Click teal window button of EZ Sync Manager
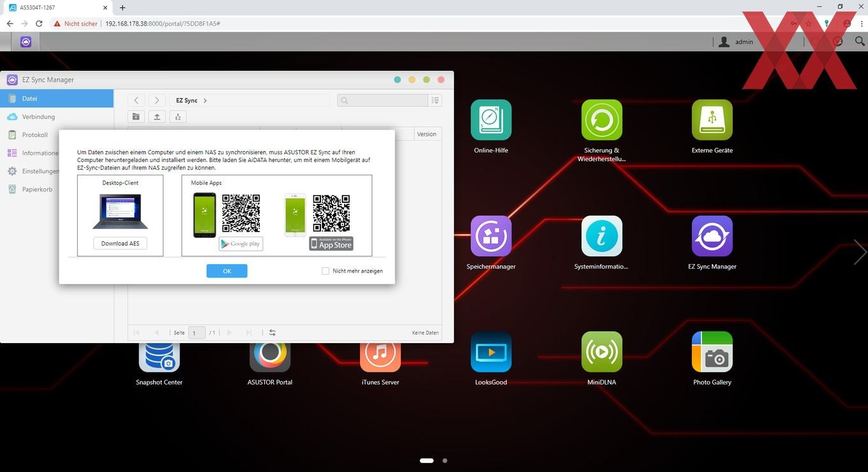This screenshot has width=868, height=472. [398, 80]
